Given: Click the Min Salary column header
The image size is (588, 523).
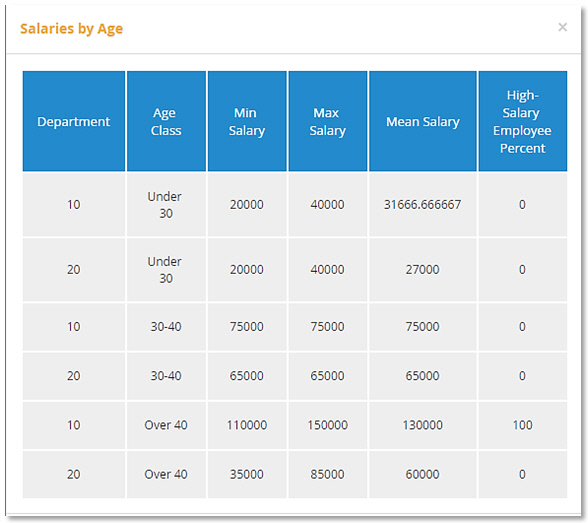Looking at the screenshot, I should [x=247, y=121].
